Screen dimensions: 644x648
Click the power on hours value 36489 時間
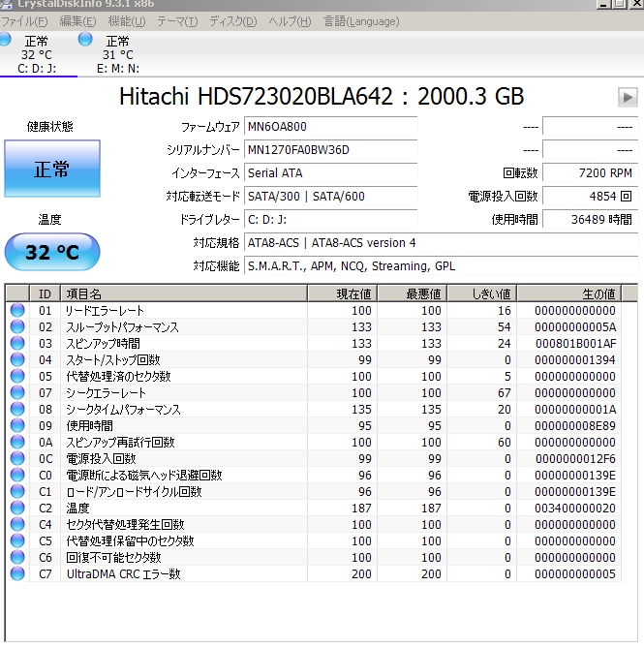pyautogui.click(x=591, y=220)
